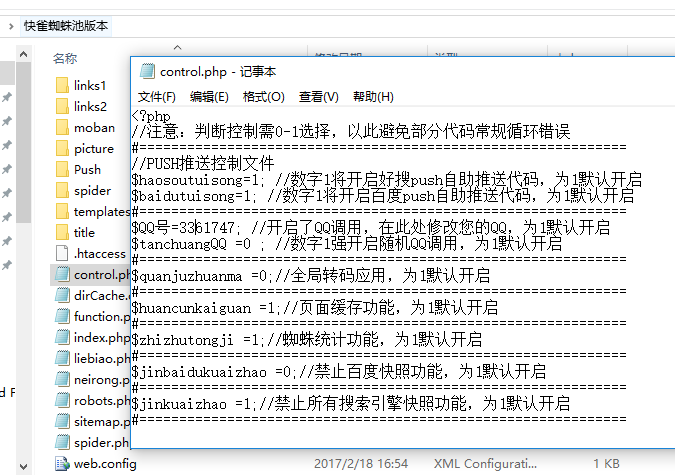Click the navigation pane scrollbar thumb
This screenshot has height=475, width=675.
point(24,143)
